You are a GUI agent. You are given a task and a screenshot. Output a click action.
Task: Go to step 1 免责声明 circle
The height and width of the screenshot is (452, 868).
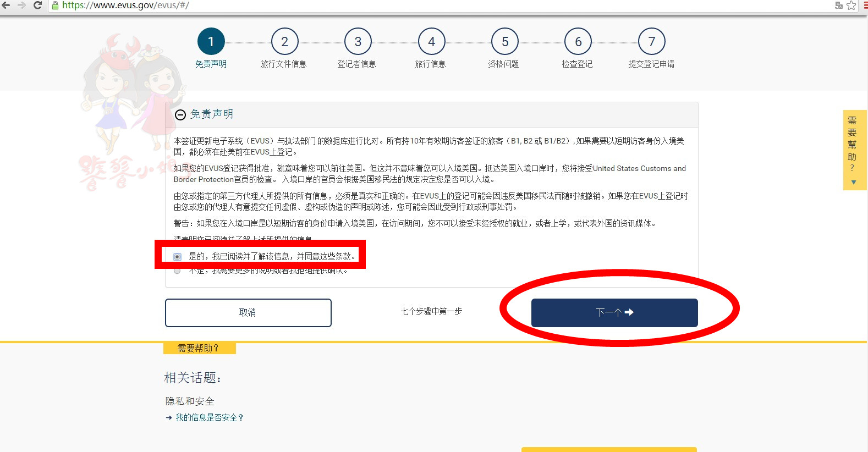pos(211,42)
